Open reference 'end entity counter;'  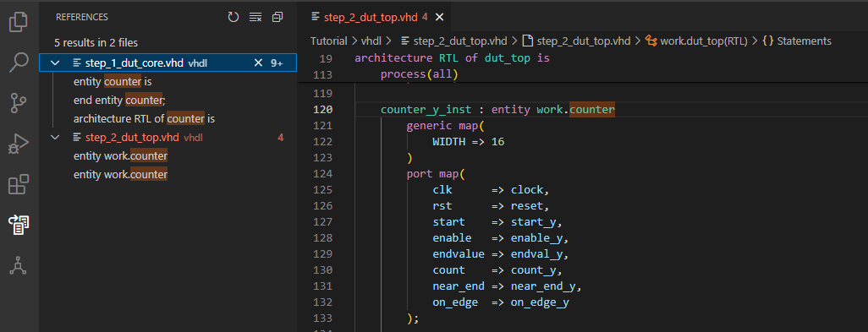click(x=119, y=101)
